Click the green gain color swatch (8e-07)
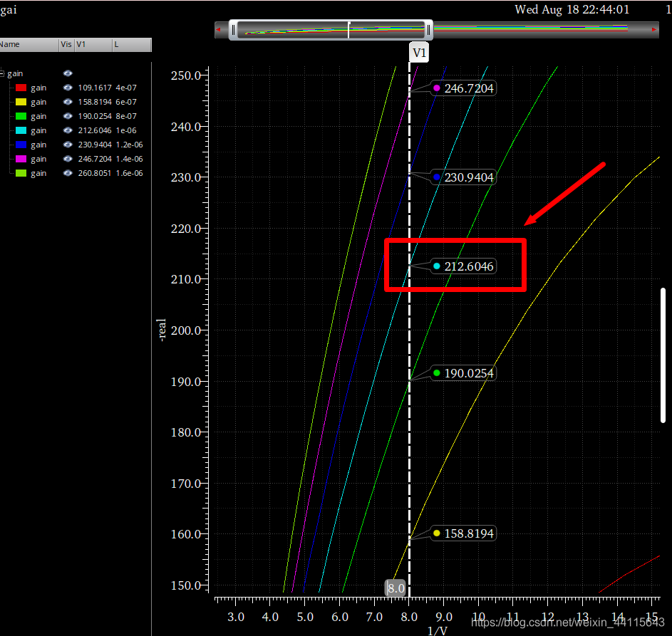672x636 pixels. 21,116
